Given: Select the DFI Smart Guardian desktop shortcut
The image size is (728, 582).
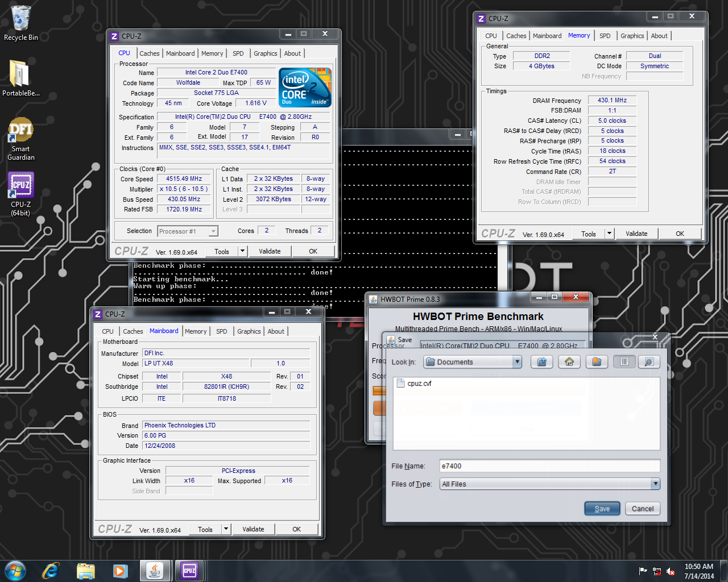Looking at the screenshot, I should coord(21,139).
